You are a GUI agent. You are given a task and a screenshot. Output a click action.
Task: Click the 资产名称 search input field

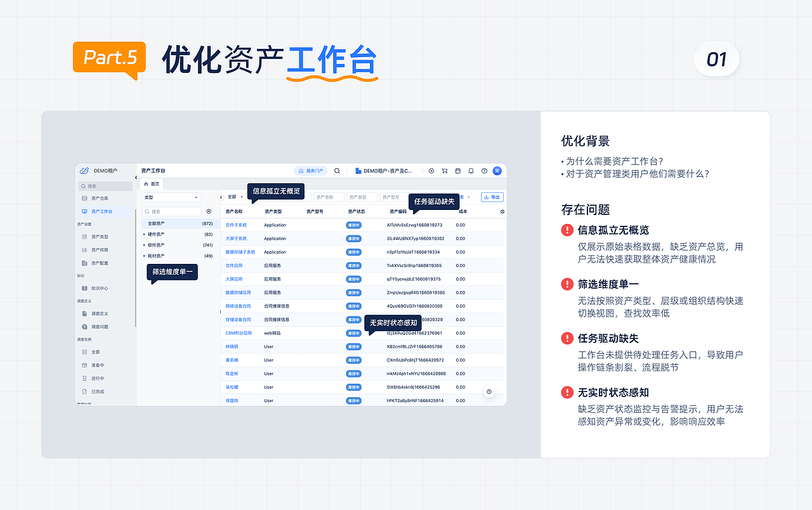click(330, 197)
